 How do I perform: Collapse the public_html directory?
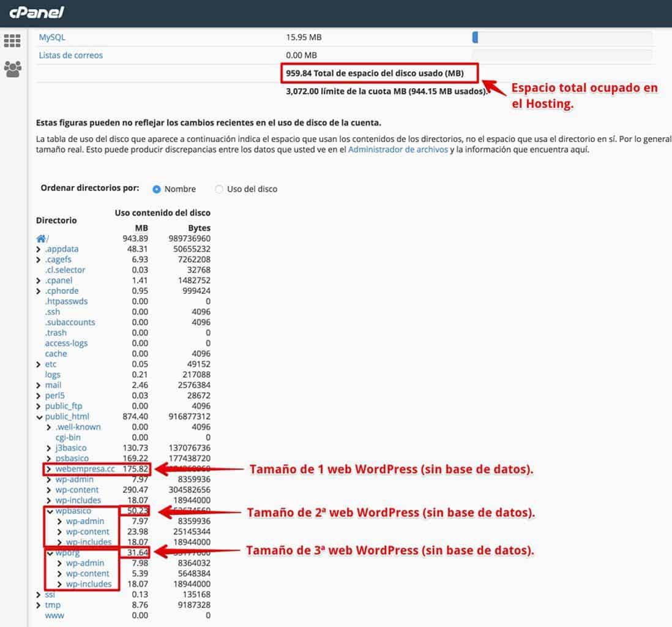[x=39, y=417]
